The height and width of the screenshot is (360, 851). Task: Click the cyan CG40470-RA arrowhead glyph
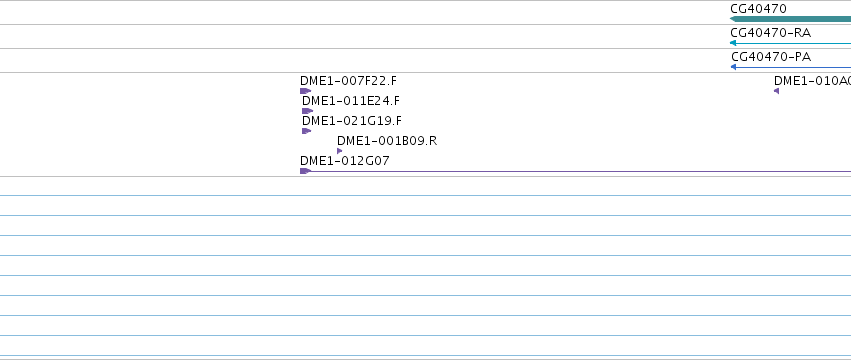(733, 43)
